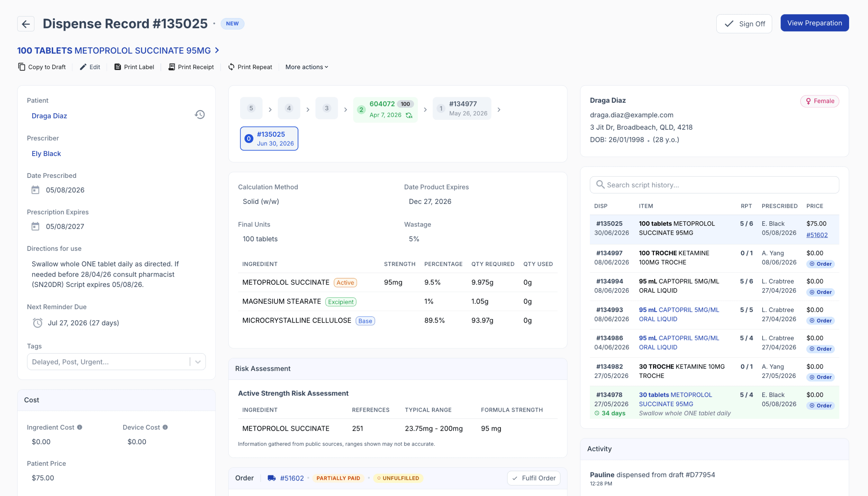Select repeat #134977 dated May 26, 2026
The image size is (868, 496).
[x=462, y=108]
